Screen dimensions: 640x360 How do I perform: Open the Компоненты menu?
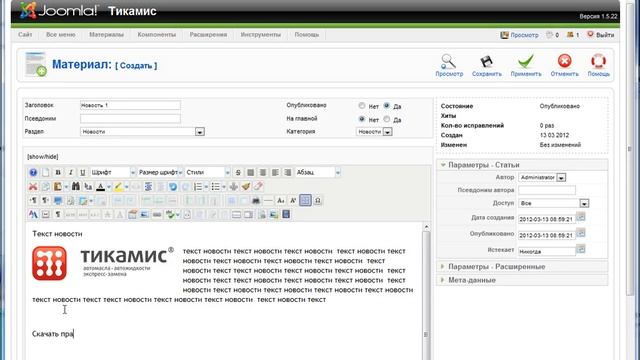[x=157, y=35]
